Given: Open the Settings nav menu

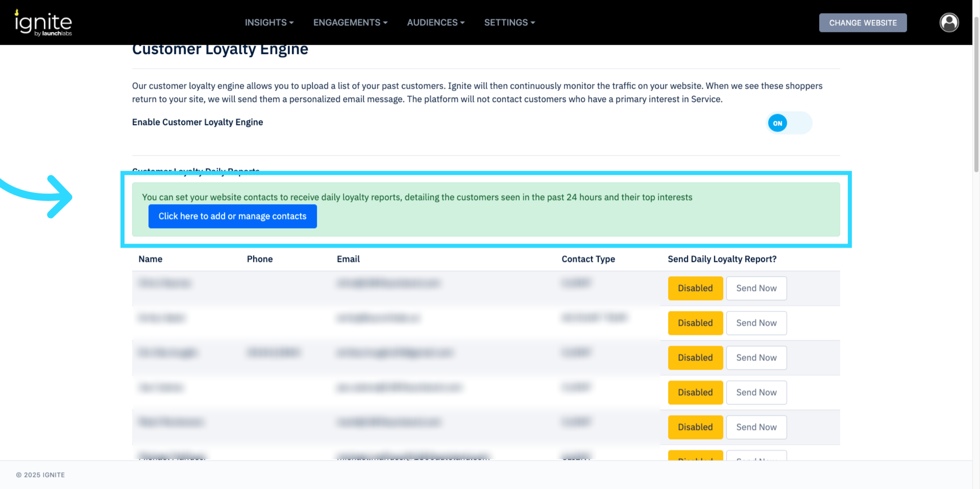Looking at the screenshot, I should point(509,22).
